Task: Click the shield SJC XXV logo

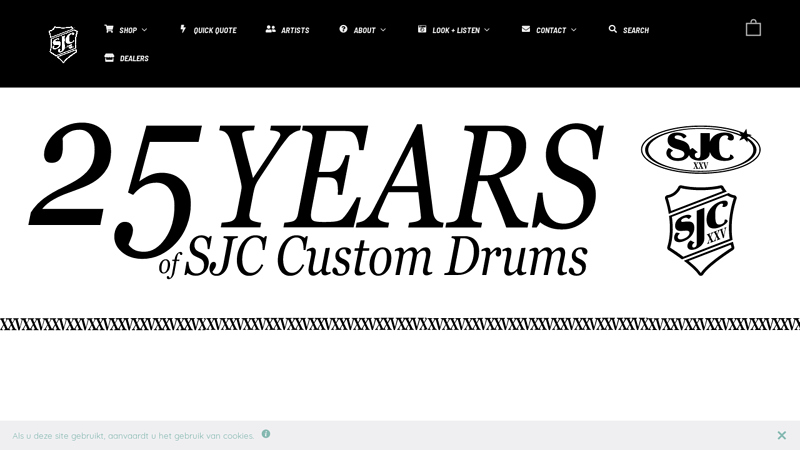Action: [x=701, y=230]
